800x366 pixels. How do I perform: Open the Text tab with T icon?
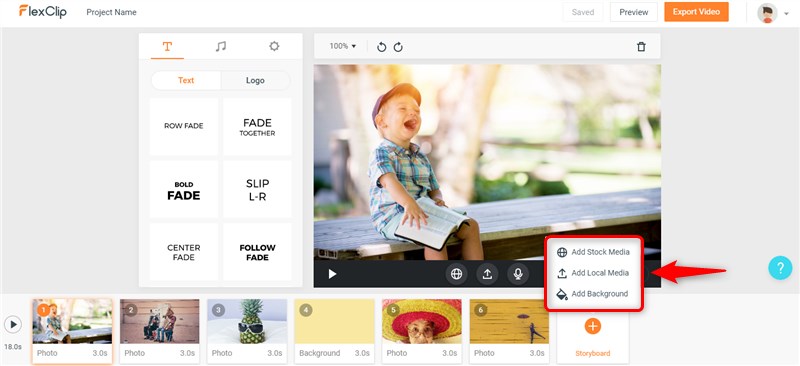coord(167,46)
